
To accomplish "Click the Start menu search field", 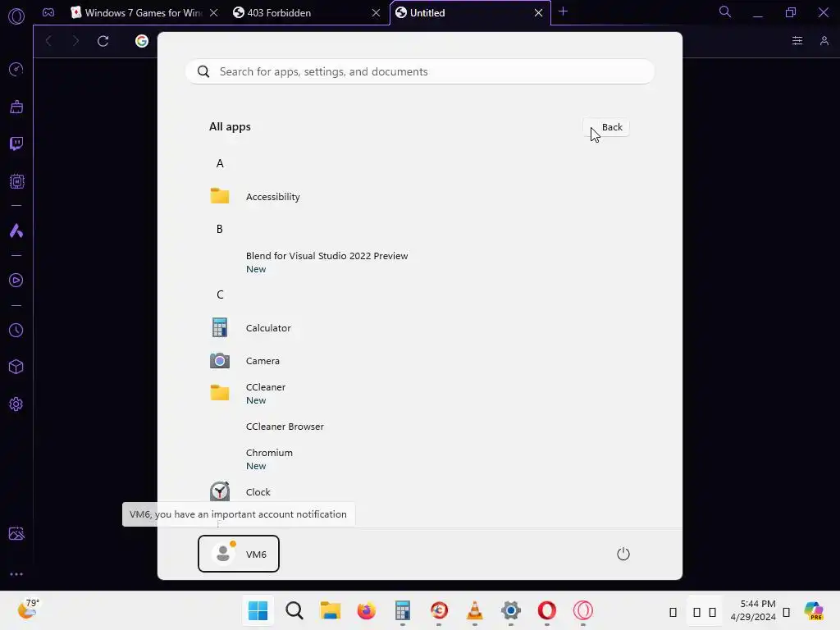I will [420, 72].
